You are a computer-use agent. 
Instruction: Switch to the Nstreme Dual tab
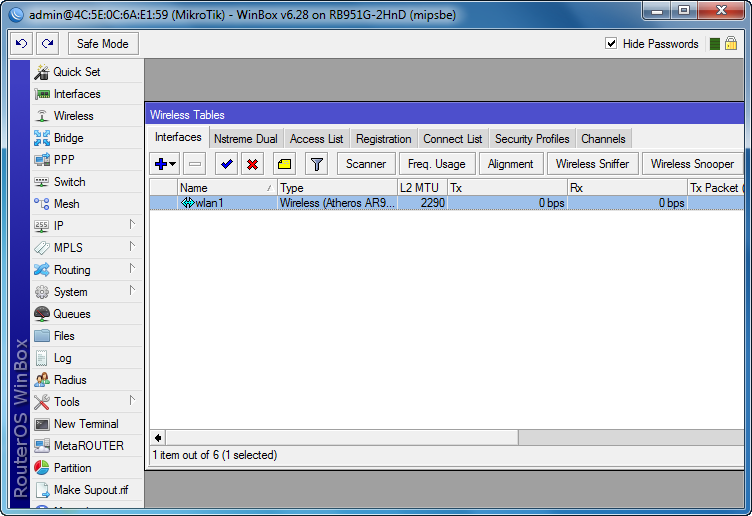(246, 139)
